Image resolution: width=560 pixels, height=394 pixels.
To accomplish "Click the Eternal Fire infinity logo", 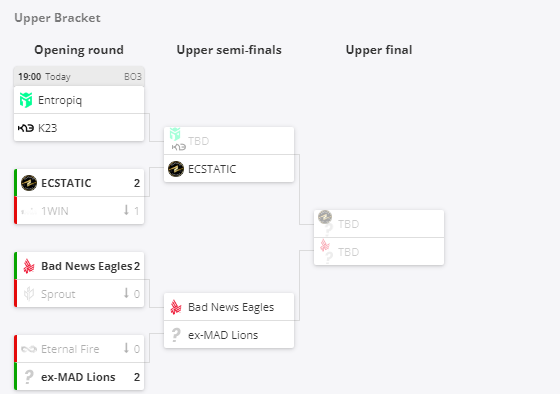I will 29,349.
